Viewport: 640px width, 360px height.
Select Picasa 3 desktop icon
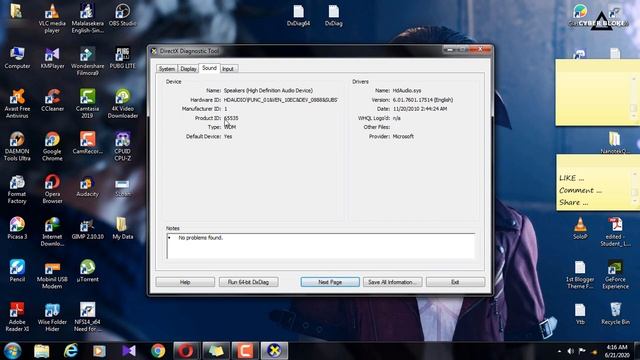17,229
